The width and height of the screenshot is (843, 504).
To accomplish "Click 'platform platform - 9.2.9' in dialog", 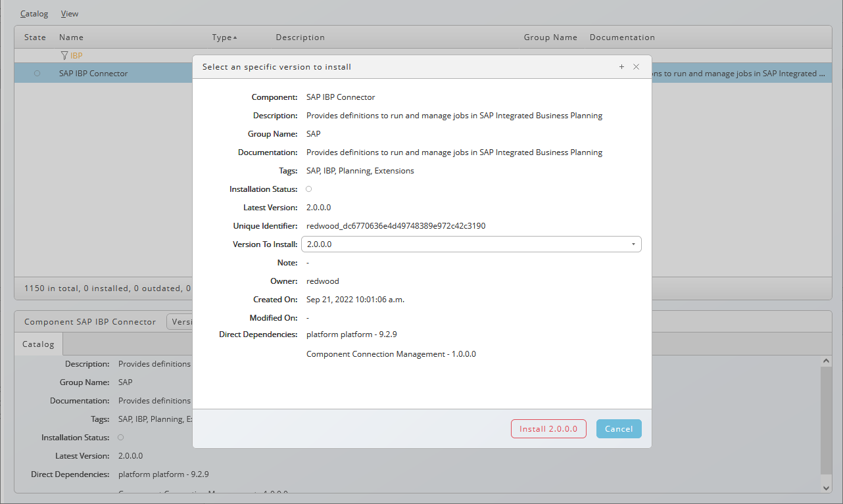I will click(x=351, y=334).
